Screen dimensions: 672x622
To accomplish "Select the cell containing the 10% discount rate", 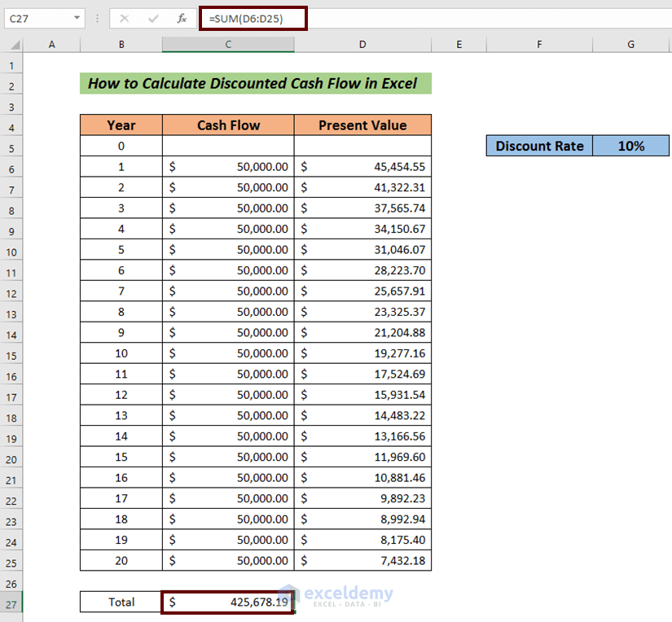I will point(630,145).
